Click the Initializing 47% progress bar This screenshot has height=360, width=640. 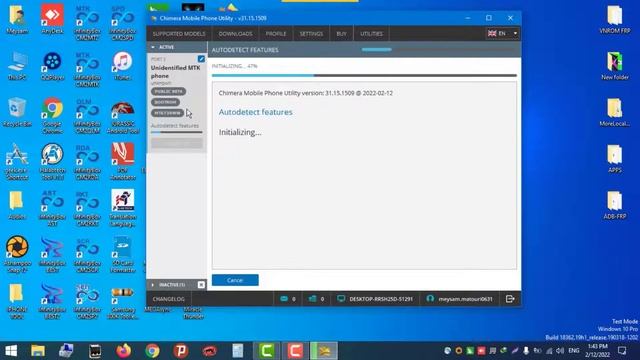364,75
